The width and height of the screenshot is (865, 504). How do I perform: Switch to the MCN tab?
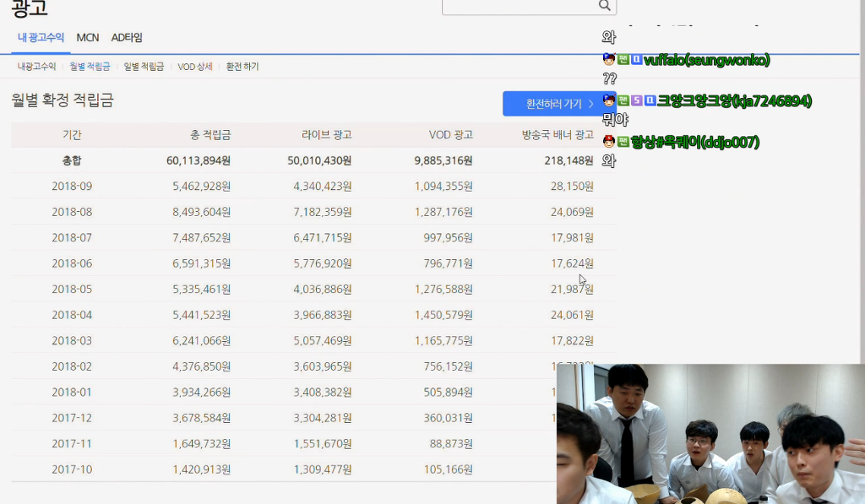click(88, 37)
